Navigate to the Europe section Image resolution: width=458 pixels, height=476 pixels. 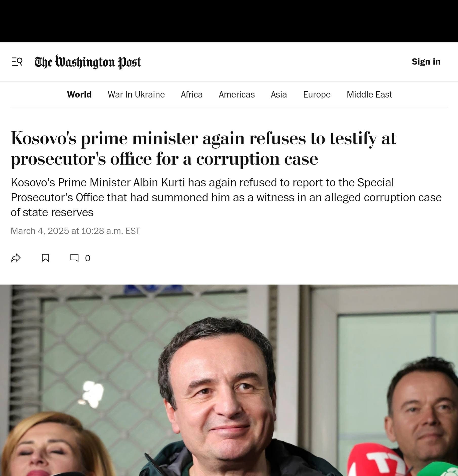point(317,94)
